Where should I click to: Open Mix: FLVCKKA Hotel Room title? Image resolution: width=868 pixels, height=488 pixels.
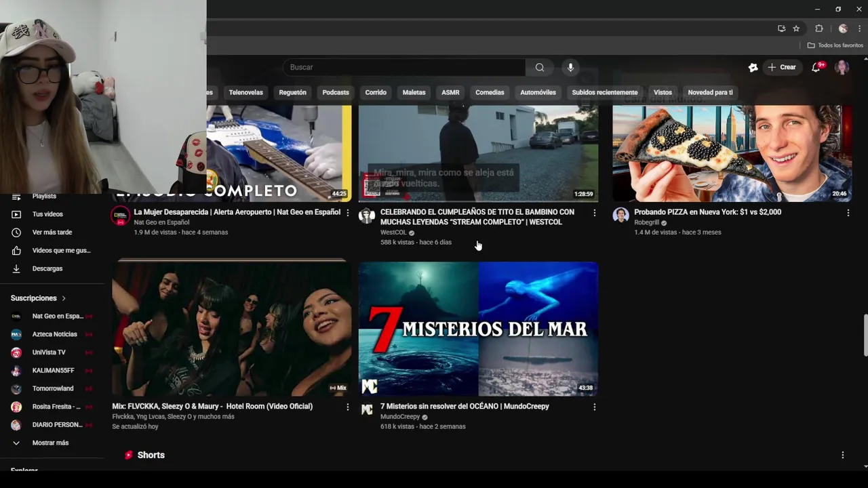[212, 407]
